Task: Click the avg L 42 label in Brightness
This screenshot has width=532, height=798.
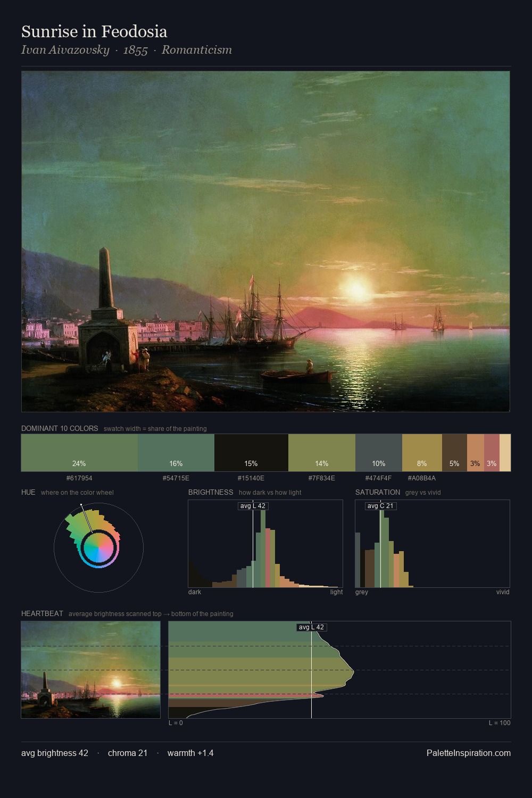Action: click(253, 506)
